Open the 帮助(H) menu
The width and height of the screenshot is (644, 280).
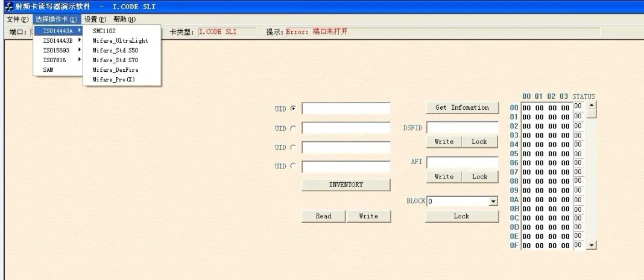[x=124, y=19]
